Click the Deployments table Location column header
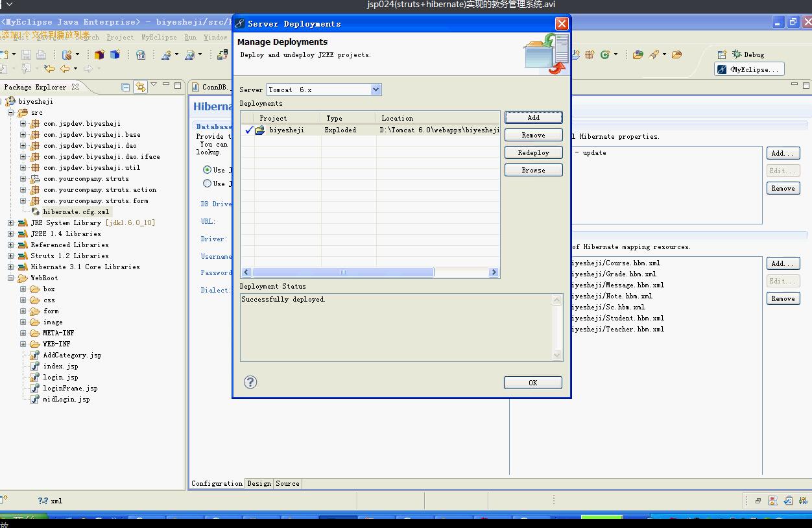 point(438,118)
